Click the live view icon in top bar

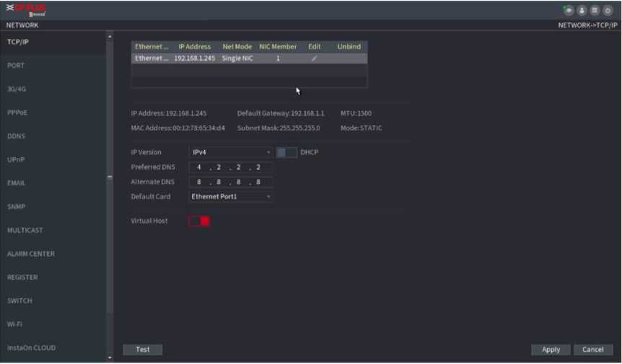point(569,11)
